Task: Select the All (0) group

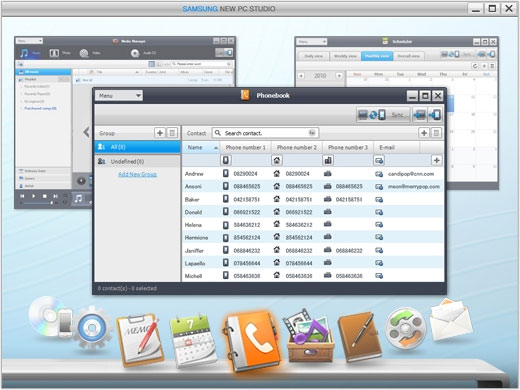Action: (138, 147)
